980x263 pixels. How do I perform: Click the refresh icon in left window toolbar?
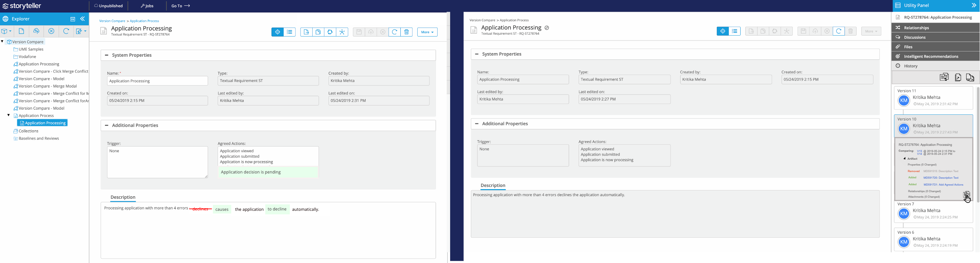(394, 32)
